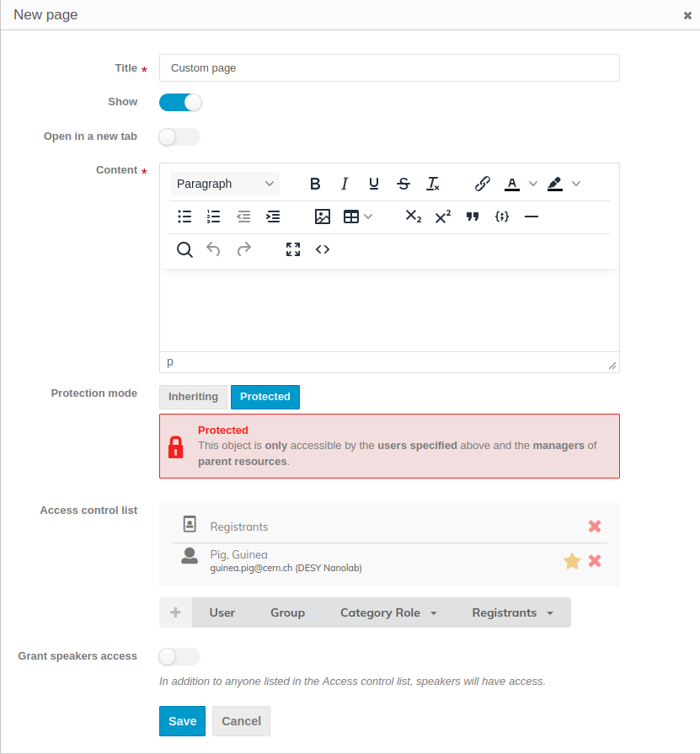Image resolution: width=700 pixels, height=754 pixels.
Task: Decrease indent of paragraph
Action: (x=243, y=217)
